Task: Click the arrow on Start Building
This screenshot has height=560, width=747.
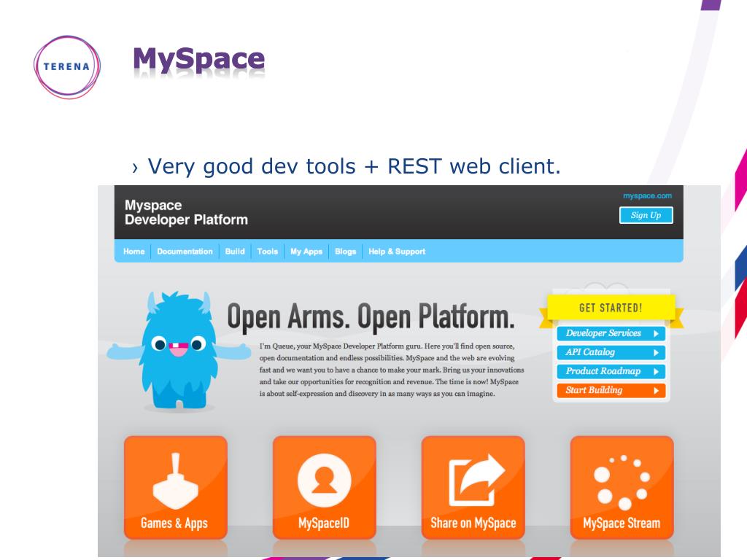Action: coord(656,391)
